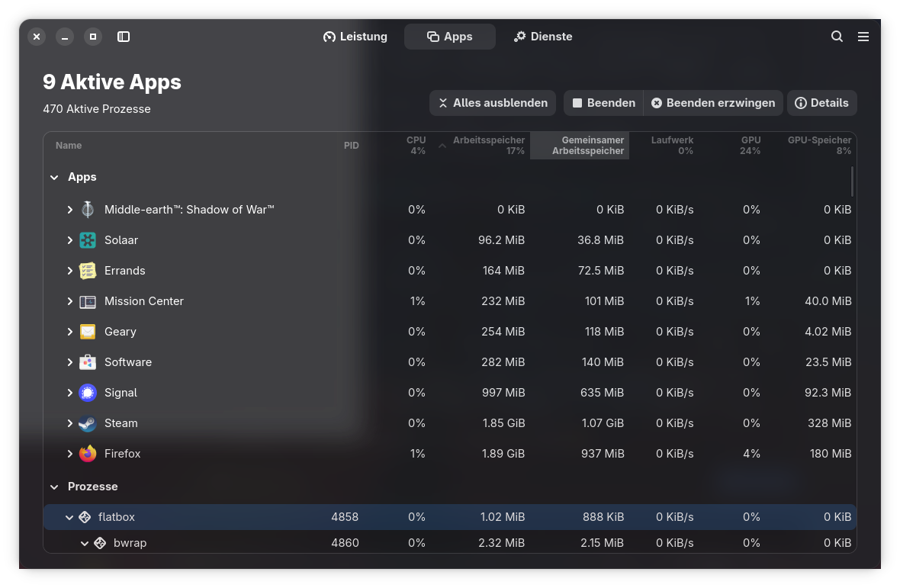Expand the Software row
Viewport: 900px width, 588px height.
coord(70,362)
